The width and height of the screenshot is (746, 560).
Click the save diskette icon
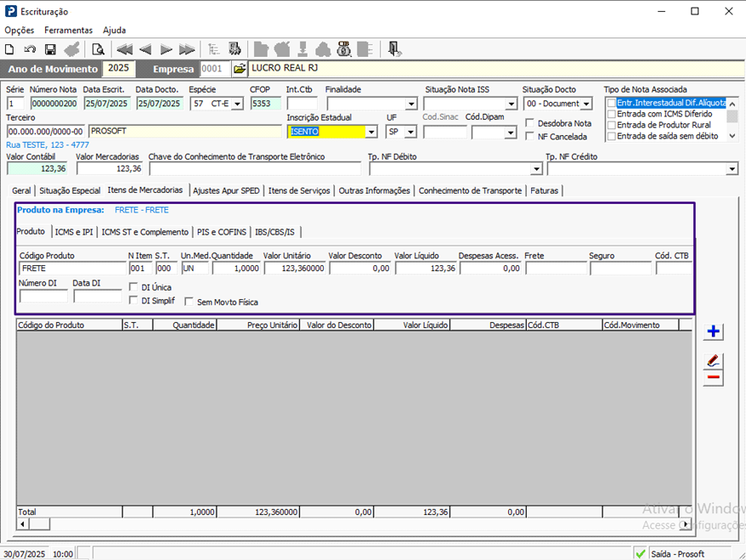(50, 49)
